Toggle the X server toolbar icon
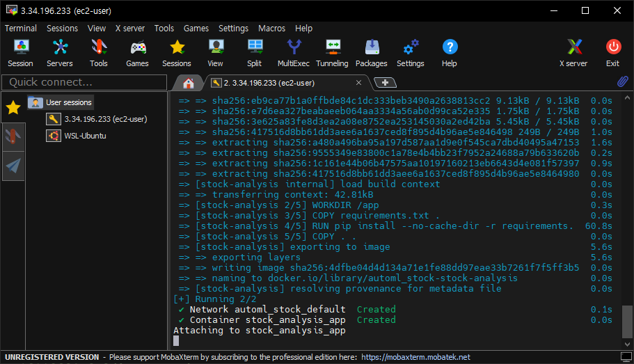The image size is (634, 364). pos(573,53)
